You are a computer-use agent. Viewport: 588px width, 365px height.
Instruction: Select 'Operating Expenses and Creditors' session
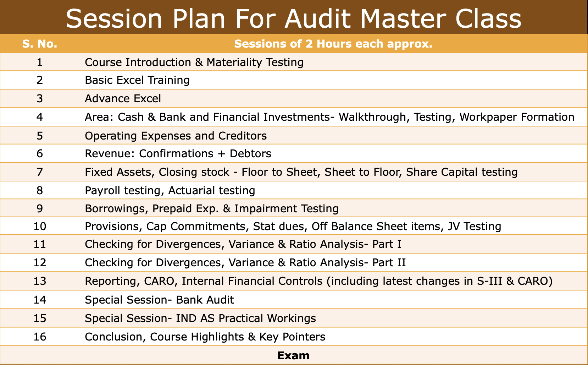pyautogui.click(x=176, y=136)
